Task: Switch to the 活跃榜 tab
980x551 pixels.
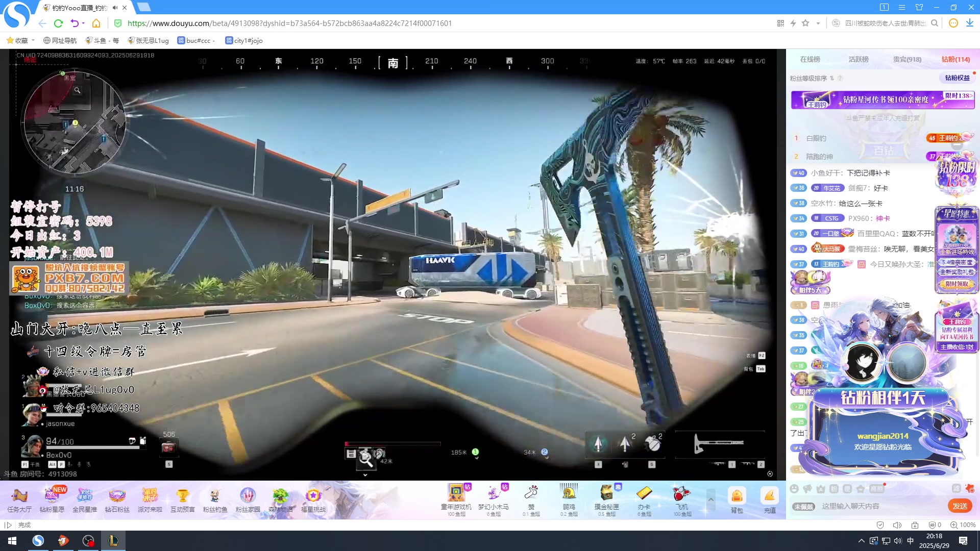Action: (x=859, y=59)
